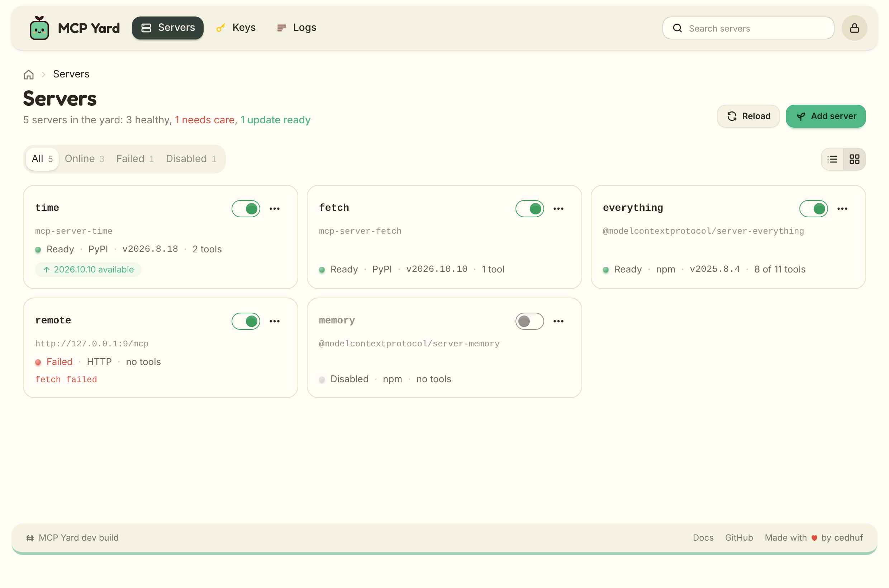The height and width of the screenshot is (588, 889).
Task: Focus the Search servers field
Action: 748,28
